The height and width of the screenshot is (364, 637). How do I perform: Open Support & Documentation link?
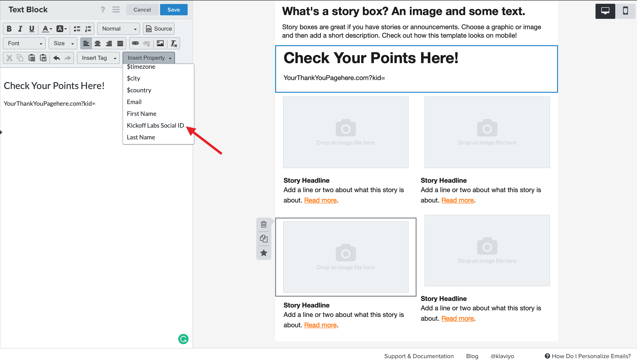pyautogui.click(x=419, y=356)
